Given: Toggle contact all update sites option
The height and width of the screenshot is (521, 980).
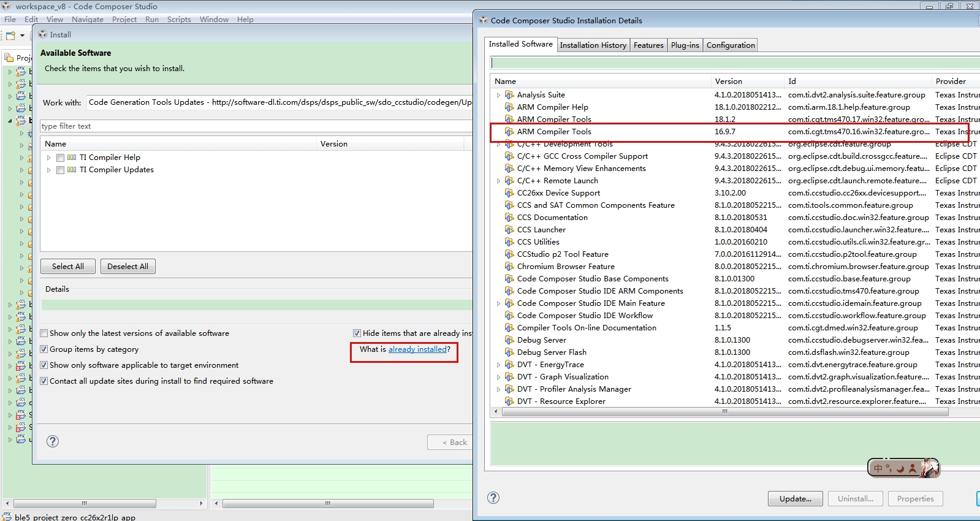Looking at the screenshot, I should point(44,381).
